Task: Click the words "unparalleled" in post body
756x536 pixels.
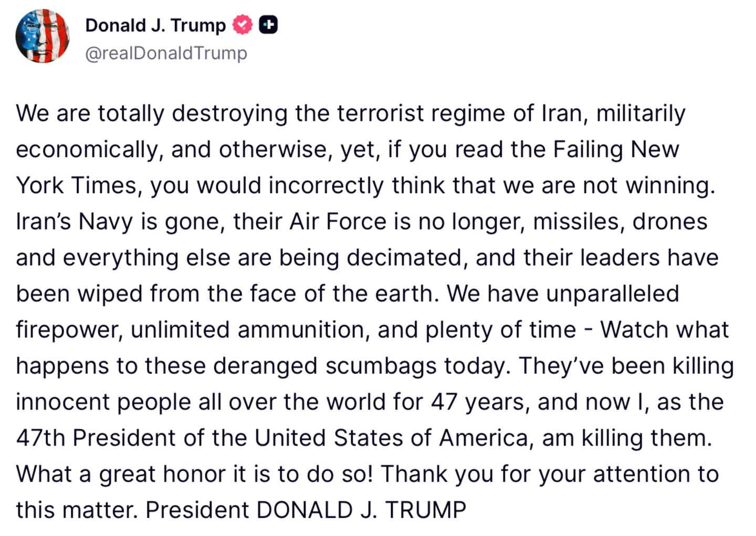Action: pos(613,293)
